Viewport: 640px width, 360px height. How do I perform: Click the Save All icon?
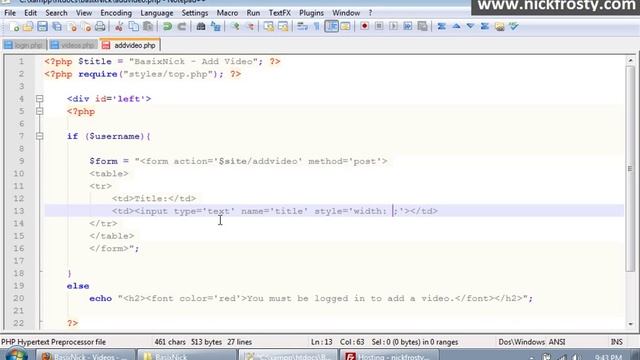point(57,27)
